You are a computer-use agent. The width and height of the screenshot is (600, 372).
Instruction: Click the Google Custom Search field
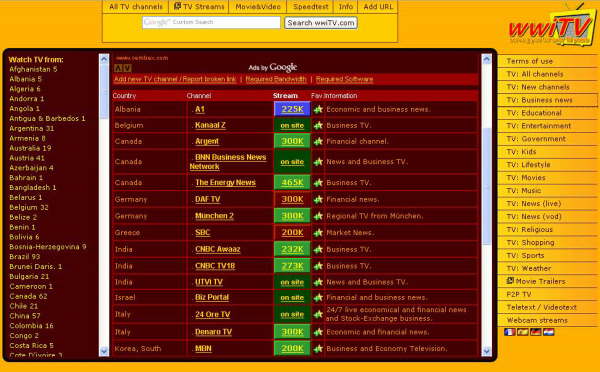[211, 23]
